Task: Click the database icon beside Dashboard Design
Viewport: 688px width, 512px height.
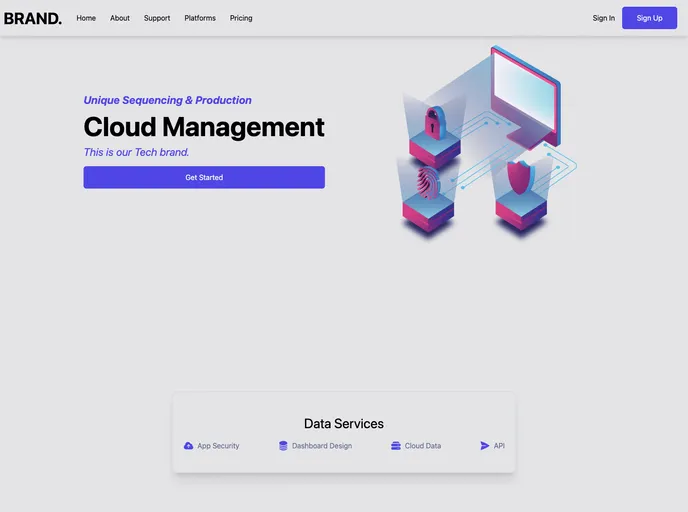Action: coord(283,446)
